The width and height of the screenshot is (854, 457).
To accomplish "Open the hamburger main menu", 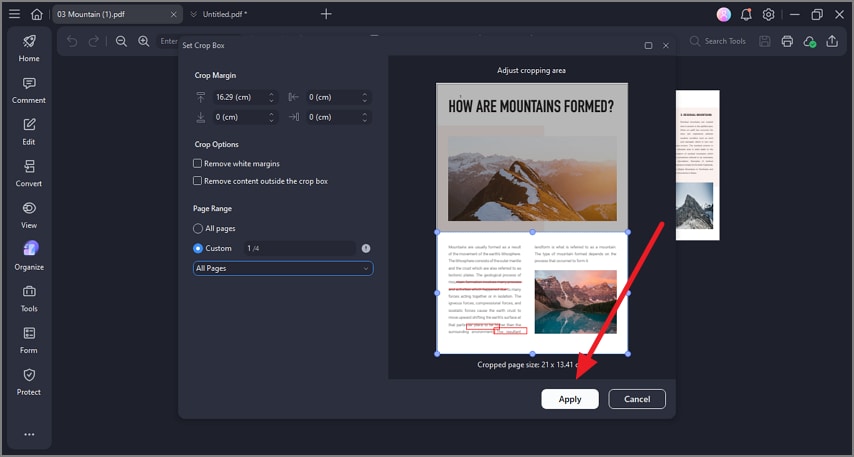I will pos(15,14).
